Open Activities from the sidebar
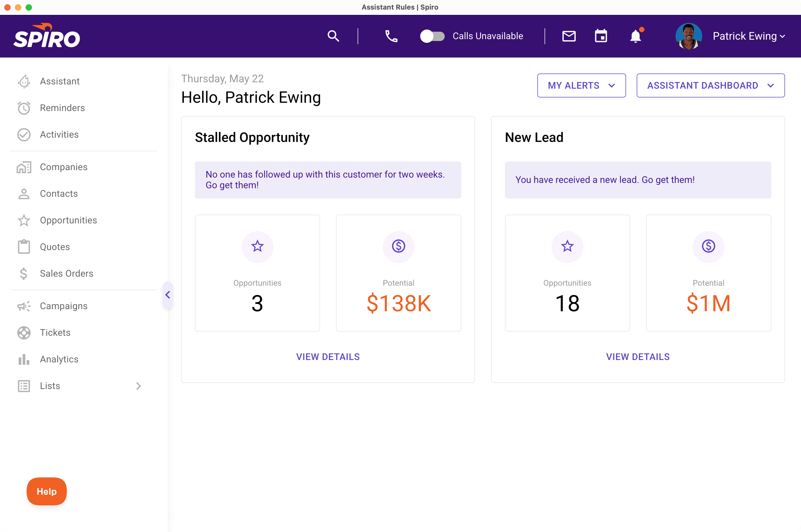This screenshot has width=801, height=532. coord(59,135)
